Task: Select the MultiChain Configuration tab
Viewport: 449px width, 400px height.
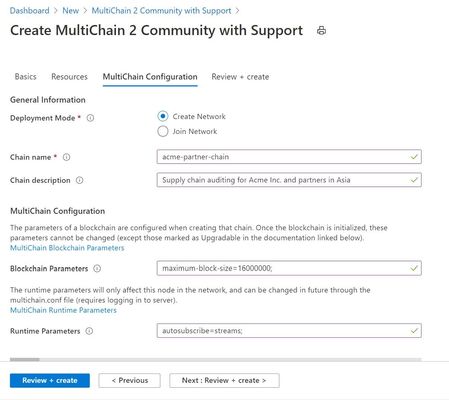Action: click(x=150, y=77)
